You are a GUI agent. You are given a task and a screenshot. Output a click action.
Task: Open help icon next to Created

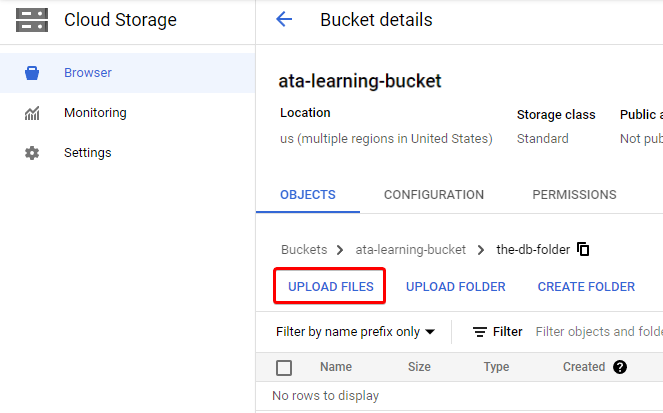point(620,367)
